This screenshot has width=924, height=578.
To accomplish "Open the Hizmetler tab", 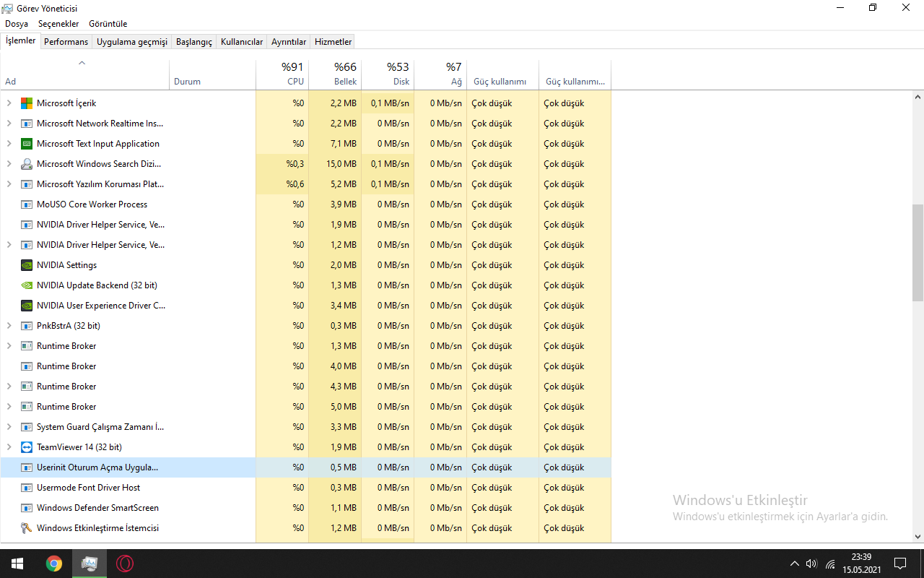I will tap(334, 42).
